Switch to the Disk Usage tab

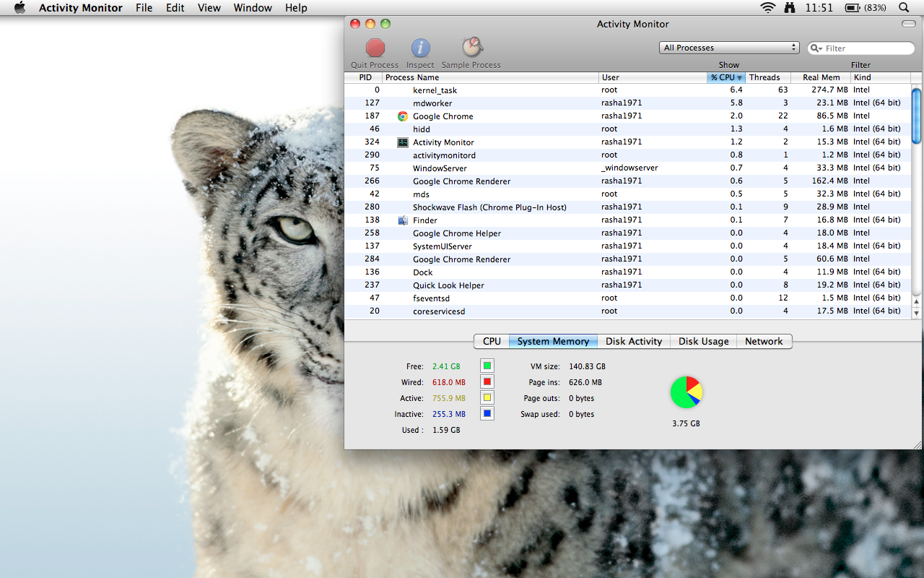(x=704, y=341)
